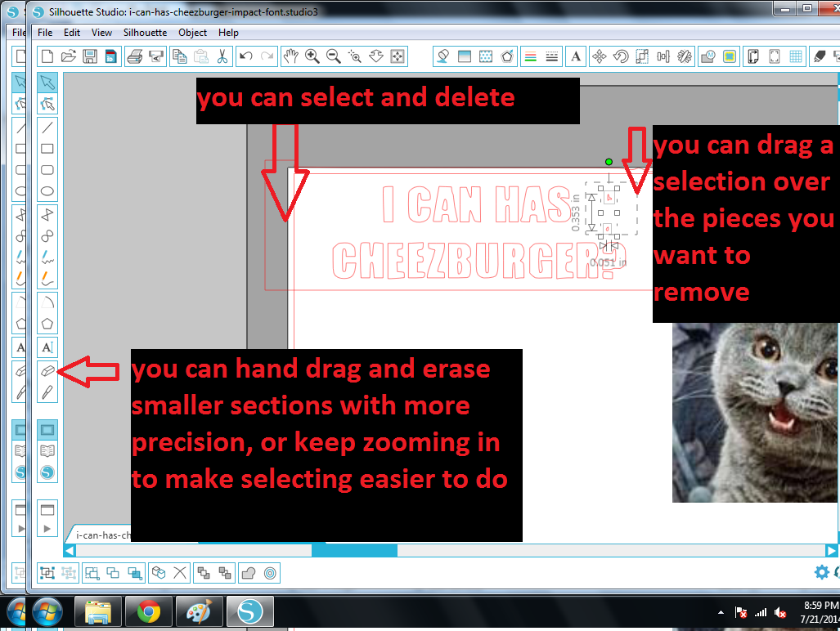Open the Scale window
Screen dimensions: 840x631
coord(642,56)
